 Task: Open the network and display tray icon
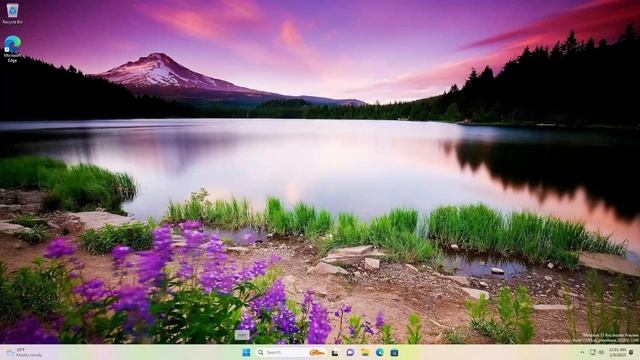(593, 352)
